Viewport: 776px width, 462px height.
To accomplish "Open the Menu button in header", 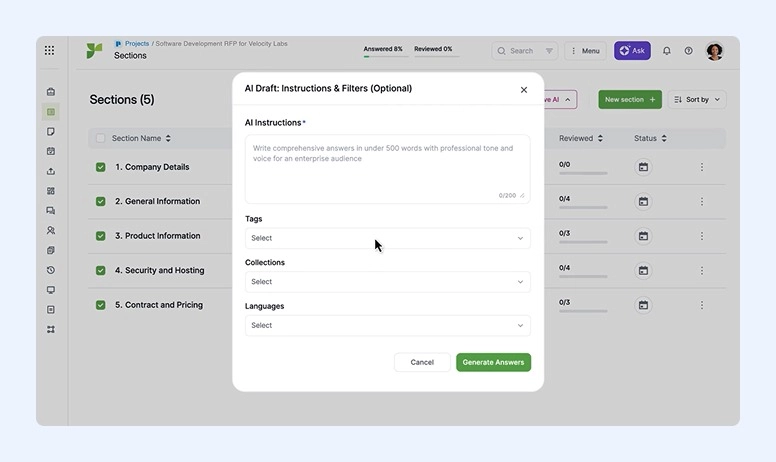I will pos(585,50).
